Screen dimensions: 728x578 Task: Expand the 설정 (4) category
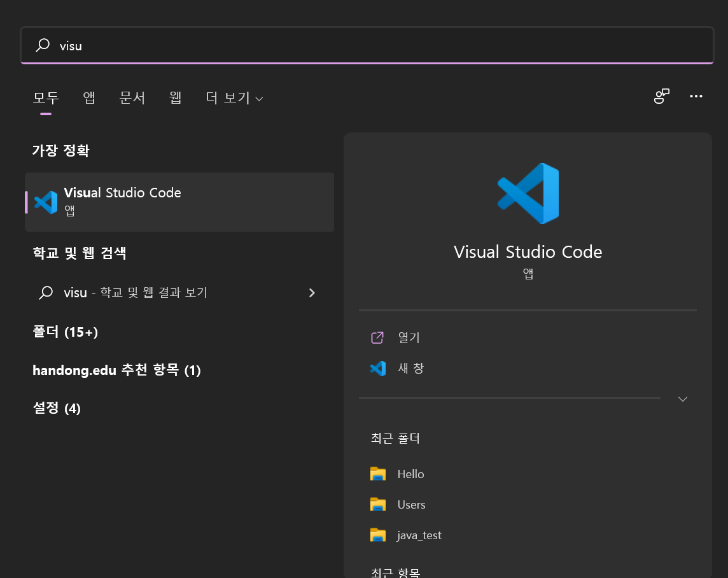pyautogui.click(x=57, y=408)
